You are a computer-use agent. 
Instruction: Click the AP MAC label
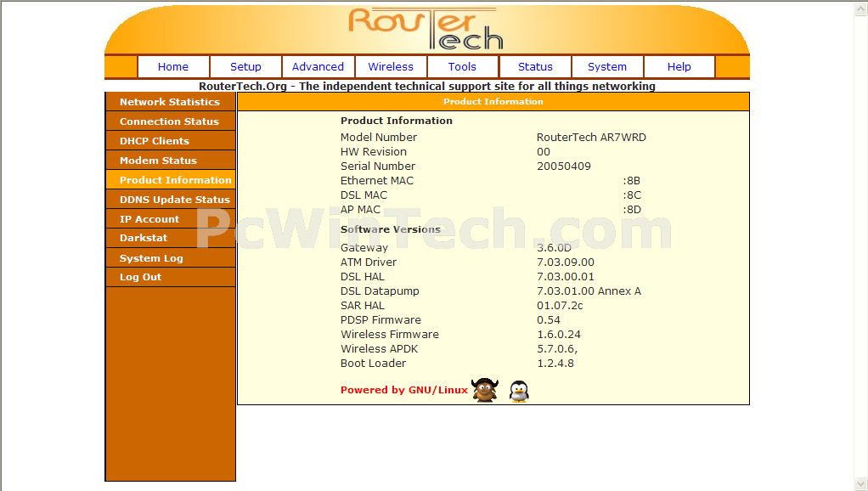(360, 209)
